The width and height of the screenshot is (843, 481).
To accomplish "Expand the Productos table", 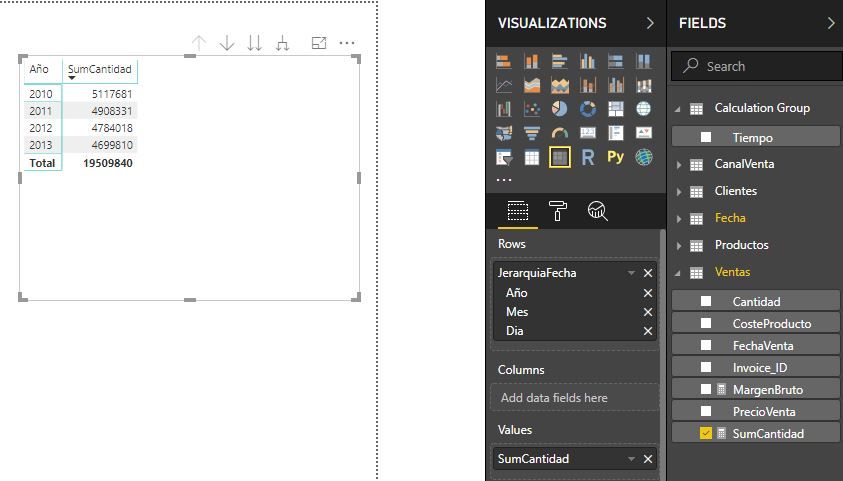I will [x=678, y=246].
